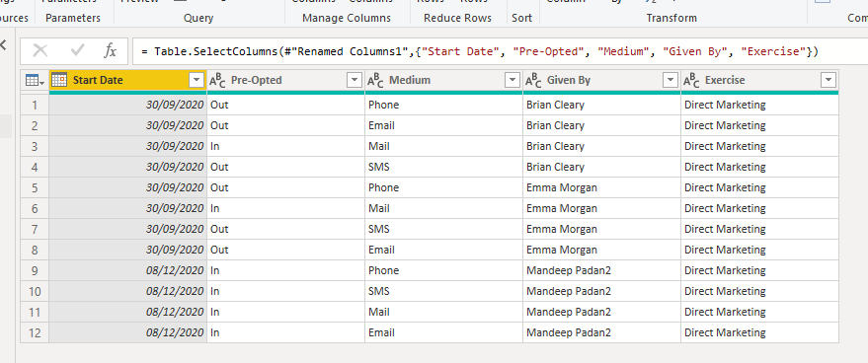Click the confirm checkmark in formula bar
868x363 pixels.
pyautogui.click(x=77, y=51)
